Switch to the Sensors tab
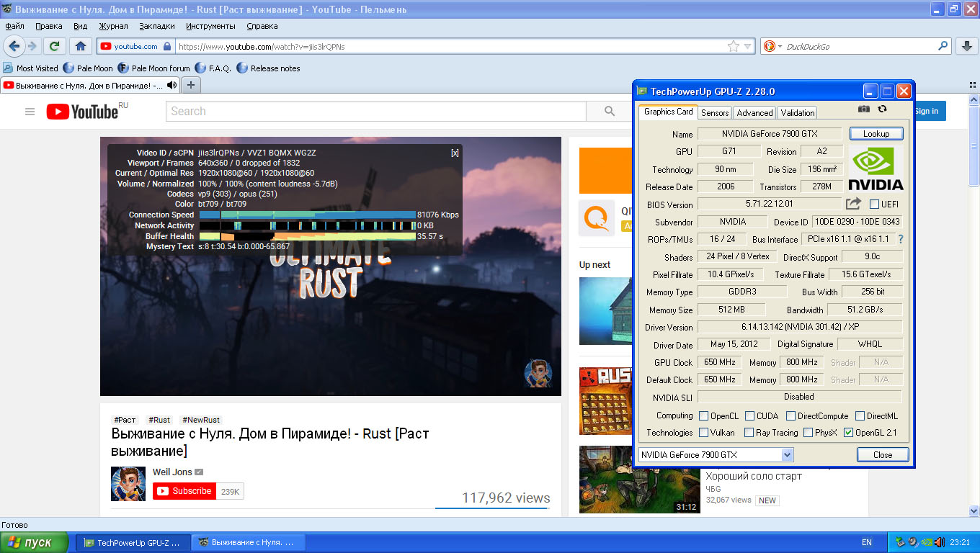 click(x=715, y=112)
